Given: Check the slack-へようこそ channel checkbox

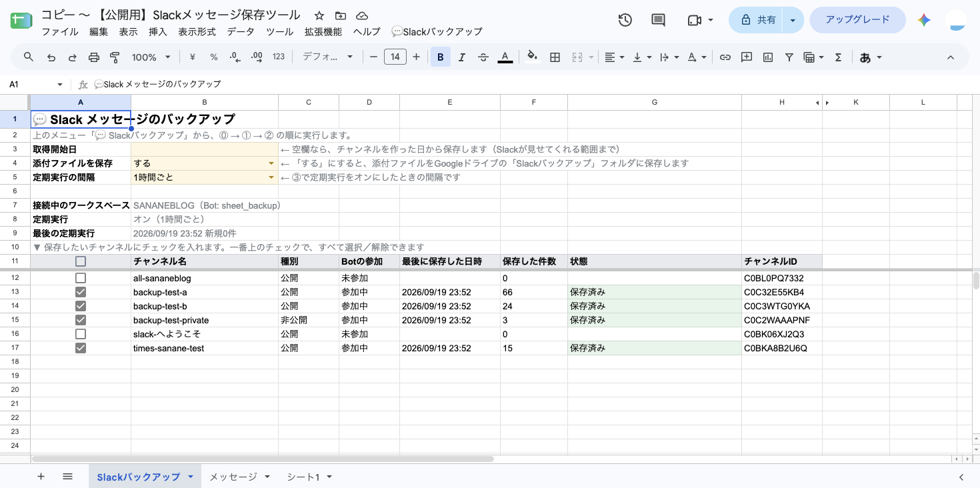Looking at the screenshot, I should (81, 334).
